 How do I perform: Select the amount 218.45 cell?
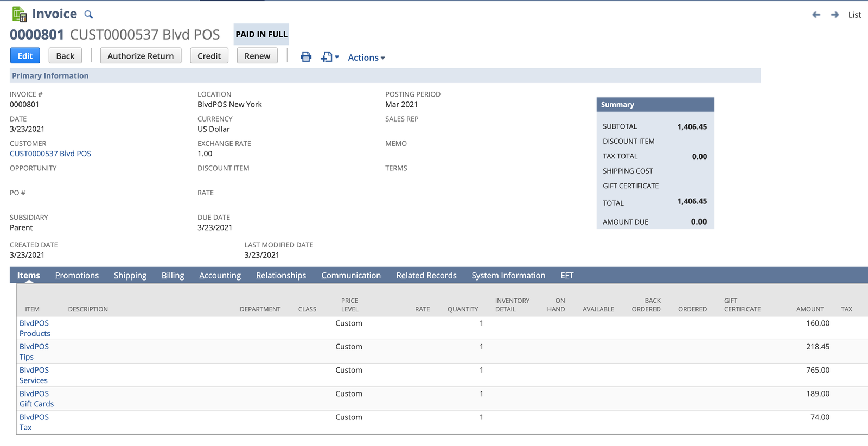pyautogui.click(x=818, y=347)
